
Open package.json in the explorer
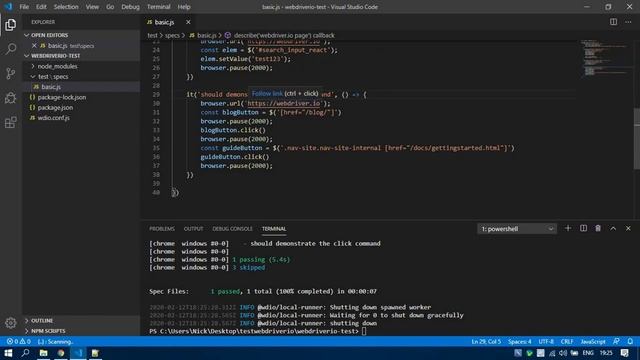(x=55, y=107)
